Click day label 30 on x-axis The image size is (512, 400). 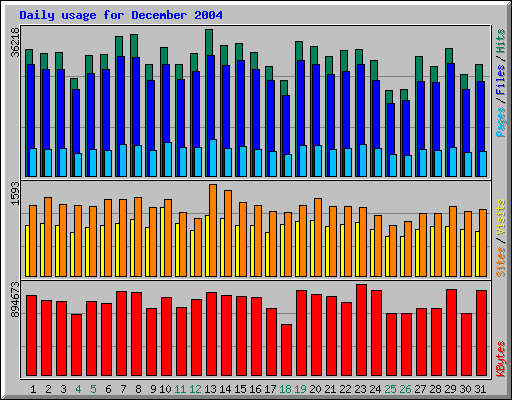pos(465,389)
